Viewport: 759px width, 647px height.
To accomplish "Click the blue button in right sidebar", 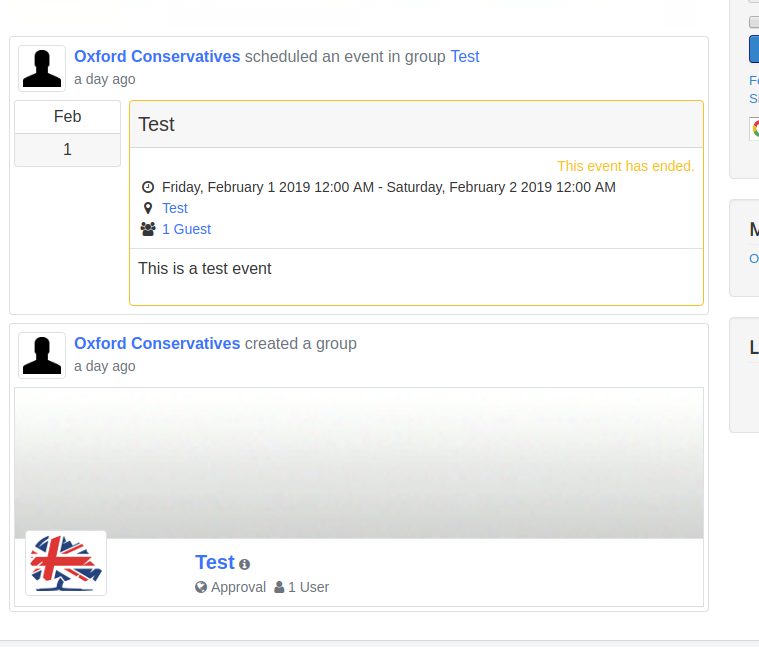I will pos(754,49).
